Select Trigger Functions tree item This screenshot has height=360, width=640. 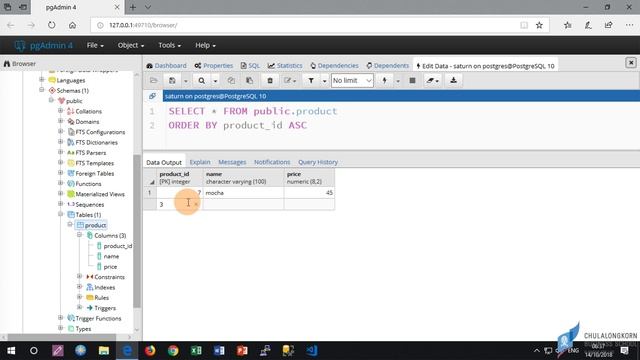pyautogui.click(x=94, y=318)
